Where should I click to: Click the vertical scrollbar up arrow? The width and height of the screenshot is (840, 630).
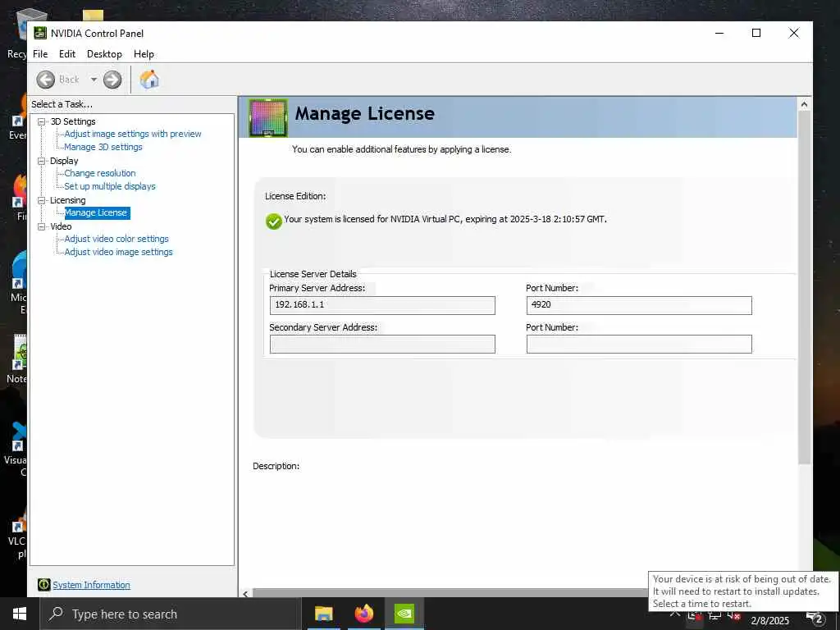pyautogui.click(x=804, y=104)
